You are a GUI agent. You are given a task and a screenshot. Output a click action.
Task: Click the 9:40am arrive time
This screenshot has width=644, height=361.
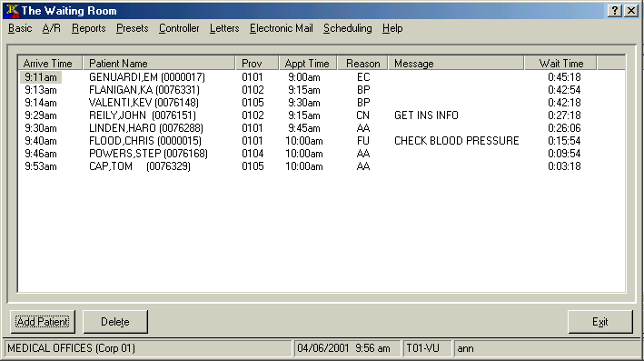(x=41, y=141)
